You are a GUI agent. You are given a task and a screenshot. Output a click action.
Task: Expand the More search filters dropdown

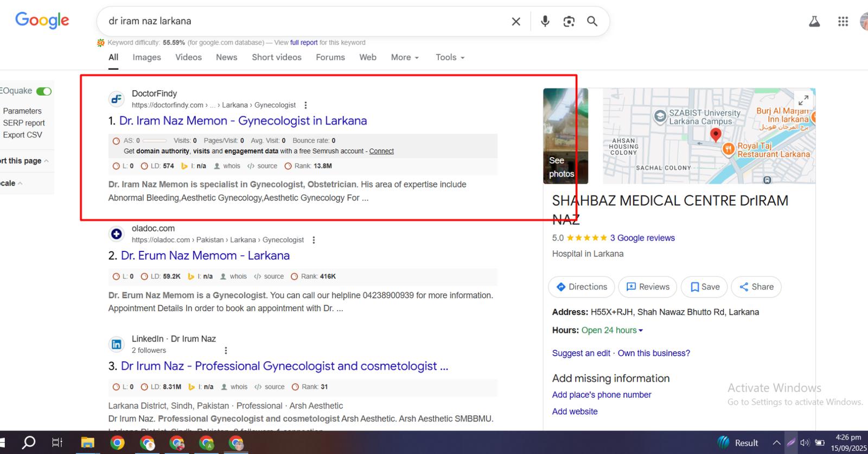tap(405, 58)
